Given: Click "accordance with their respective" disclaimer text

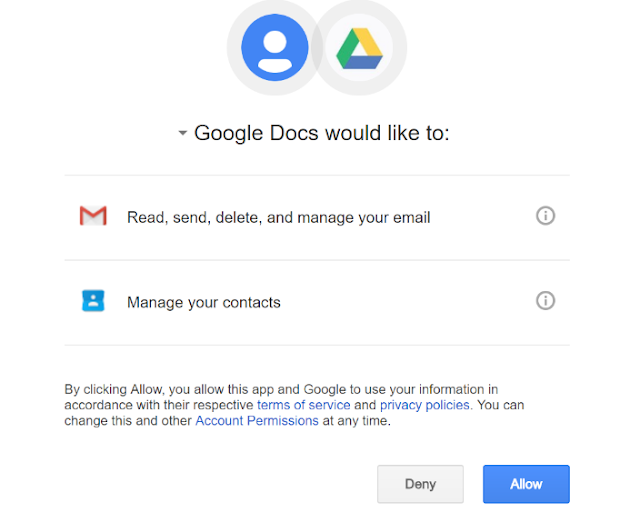Looking at the screenshot, I should 159,405.
